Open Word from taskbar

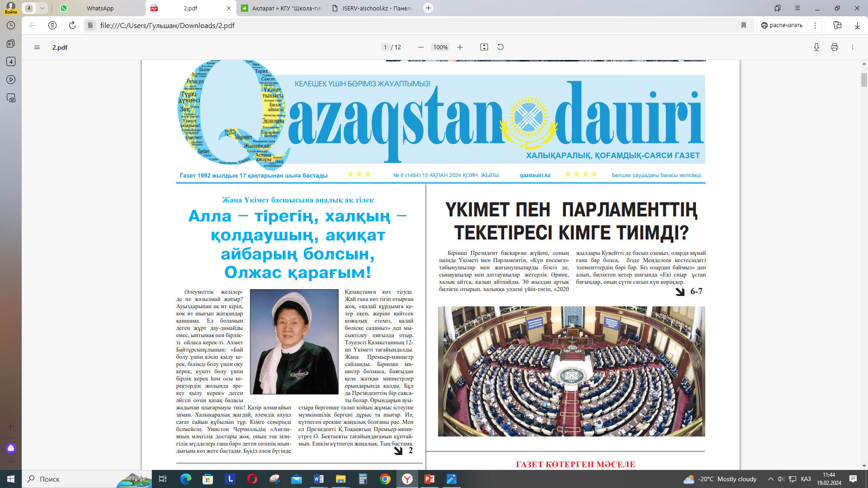coord(319,479)
